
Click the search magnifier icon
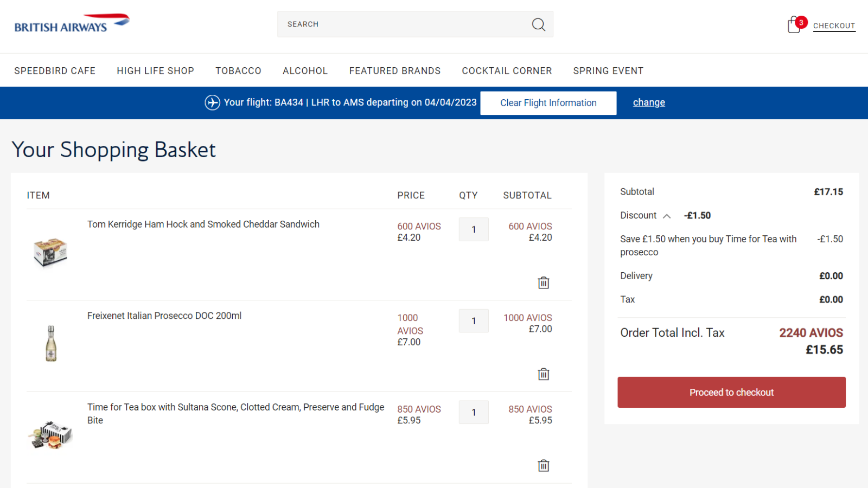[x=538, y=24]
